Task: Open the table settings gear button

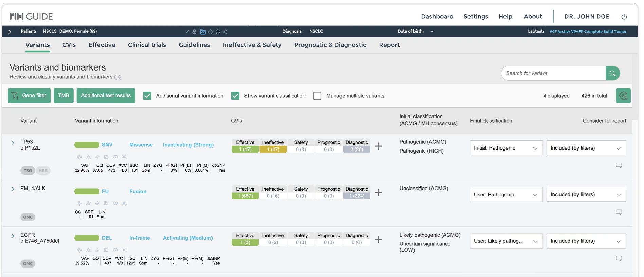Action: coord(623,96)
